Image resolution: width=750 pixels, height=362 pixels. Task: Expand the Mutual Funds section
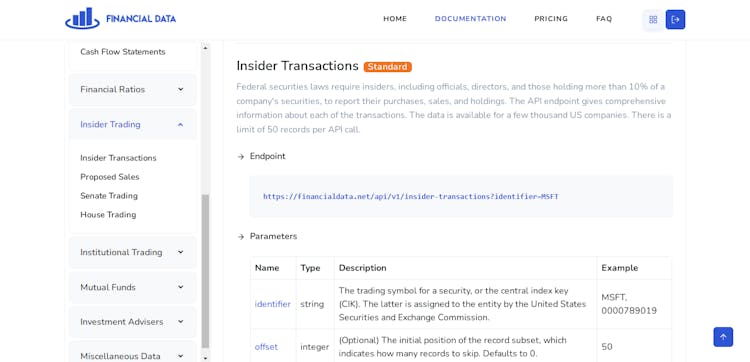(132, 287)
